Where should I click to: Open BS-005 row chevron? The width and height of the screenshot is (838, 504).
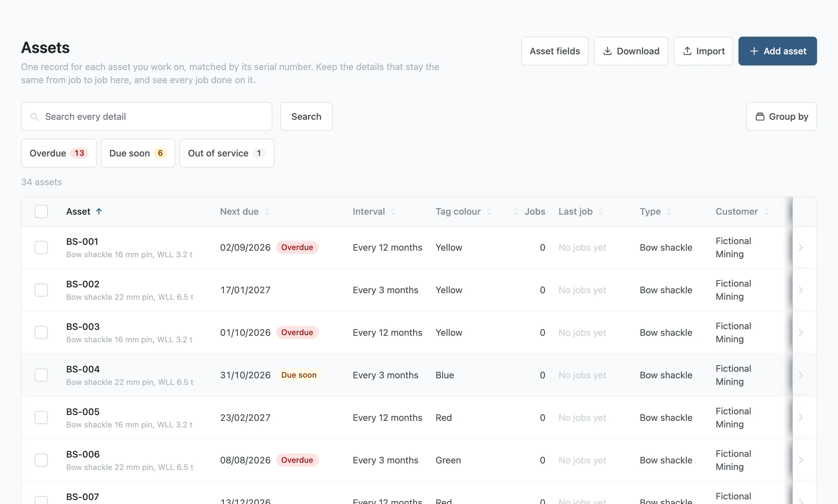click(801, 418)
